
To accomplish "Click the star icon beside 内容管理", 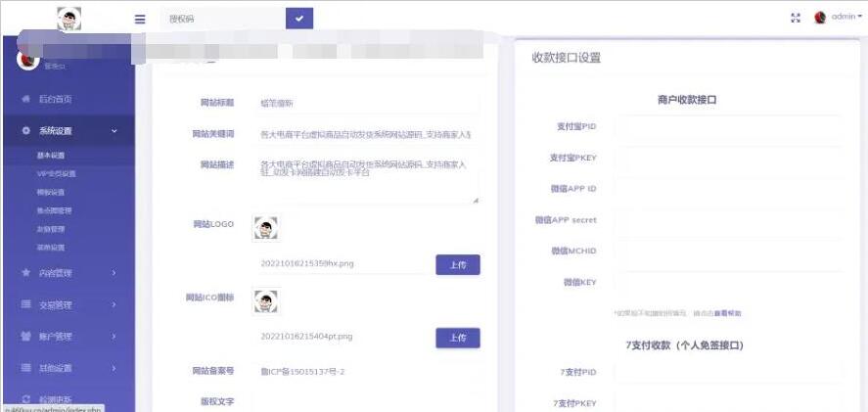I will point(26,272).
